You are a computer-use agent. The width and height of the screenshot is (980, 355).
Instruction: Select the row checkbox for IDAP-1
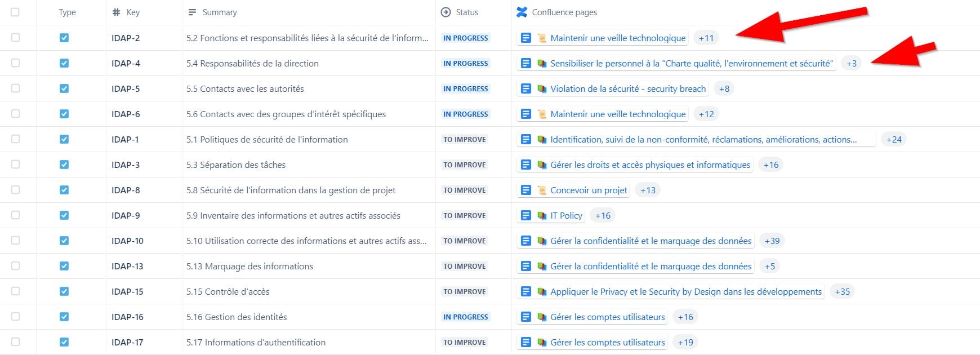click(15, 139)
